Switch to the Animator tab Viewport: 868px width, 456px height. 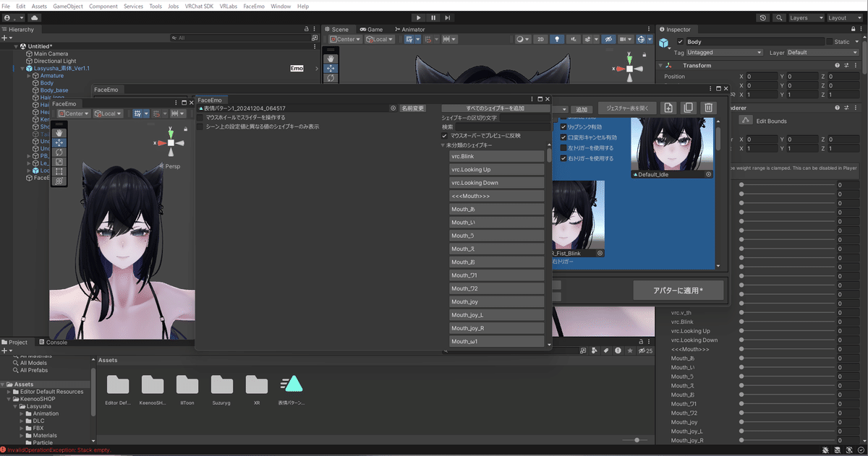409,30
